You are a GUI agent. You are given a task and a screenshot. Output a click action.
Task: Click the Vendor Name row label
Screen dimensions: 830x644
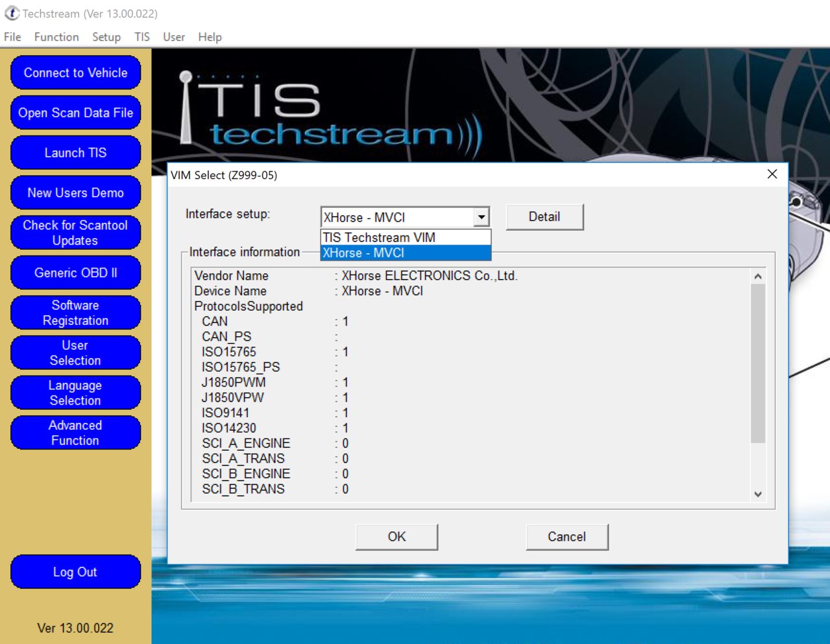tap(231, 276)
